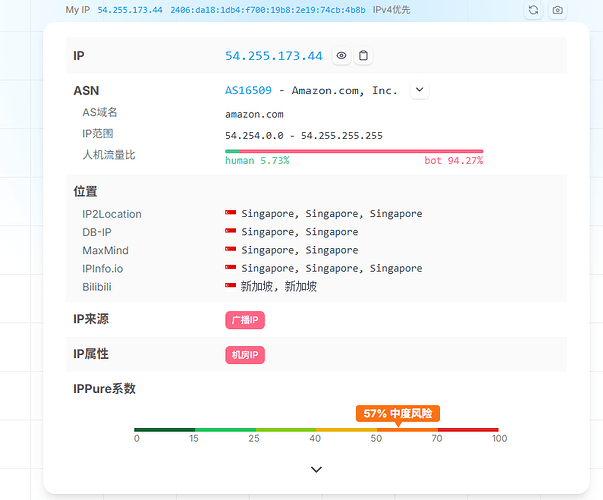Click the Amazon.com, Inc. name
The image size is (603, 500).
[x=344, y=90]
